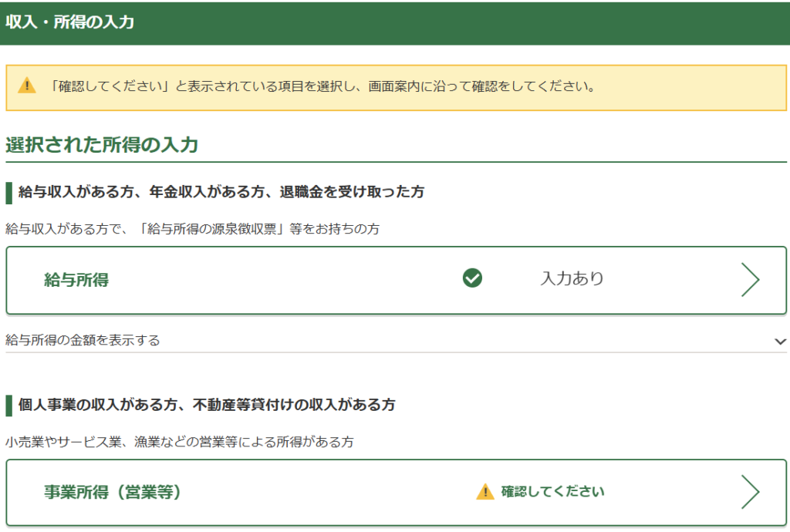Click the right chevron arrow in 事業所得 row
The height and width of the screenshot is (532, 790).
coord(750,492)
